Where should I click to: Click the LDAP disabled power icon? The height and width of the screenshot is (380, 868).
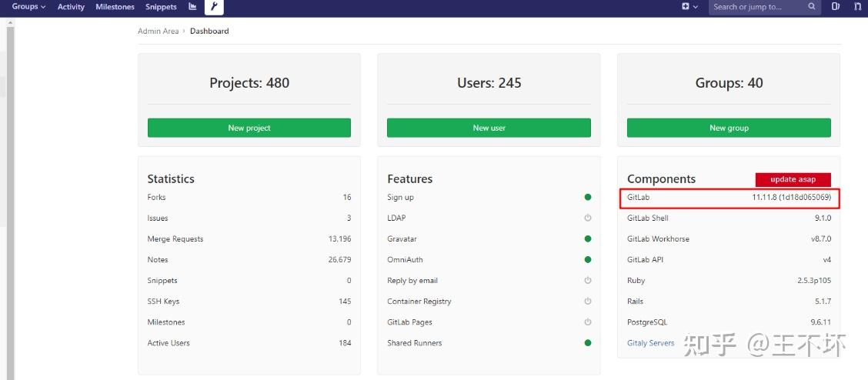click(588, 218)
